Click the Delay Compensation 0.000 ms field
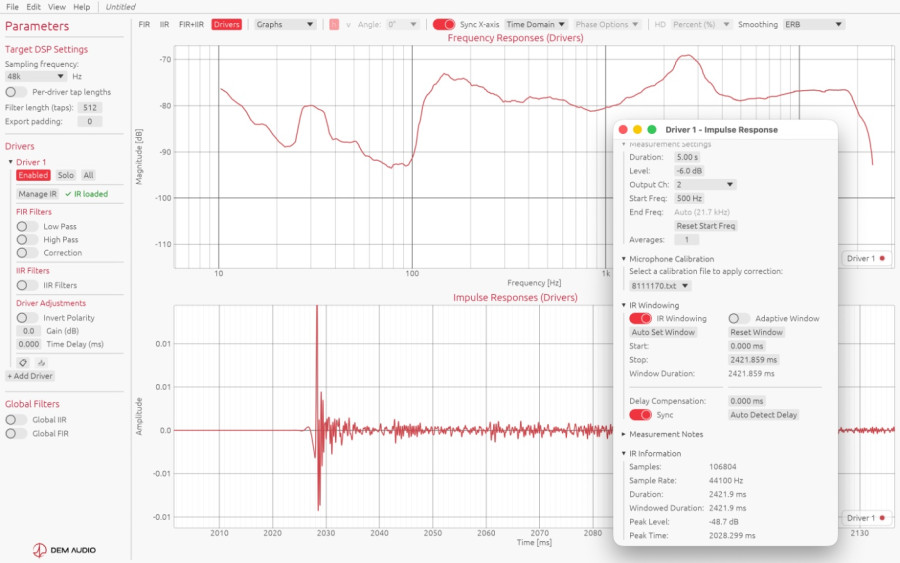Screen dimensions: 900x563 746,401
